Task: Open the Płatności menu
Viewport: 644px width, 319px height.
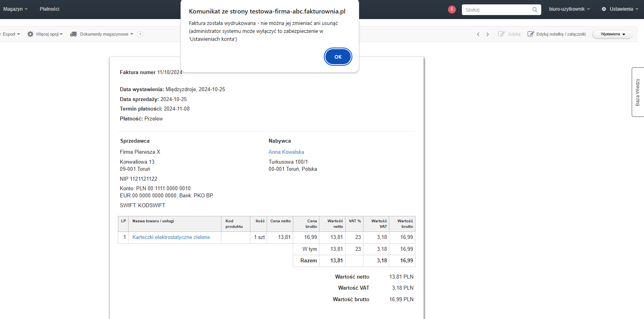Action: (50, 9)
